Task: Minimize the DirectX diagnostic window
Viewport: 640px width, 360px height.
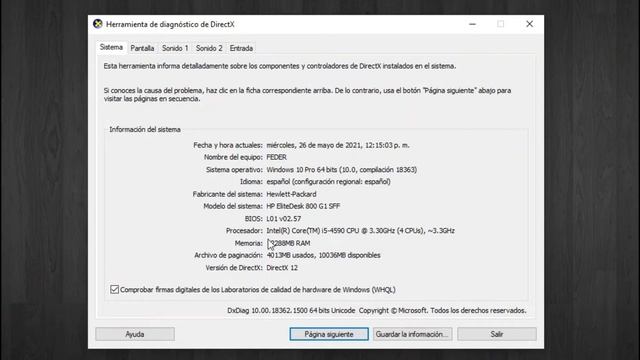Action: 472,24
